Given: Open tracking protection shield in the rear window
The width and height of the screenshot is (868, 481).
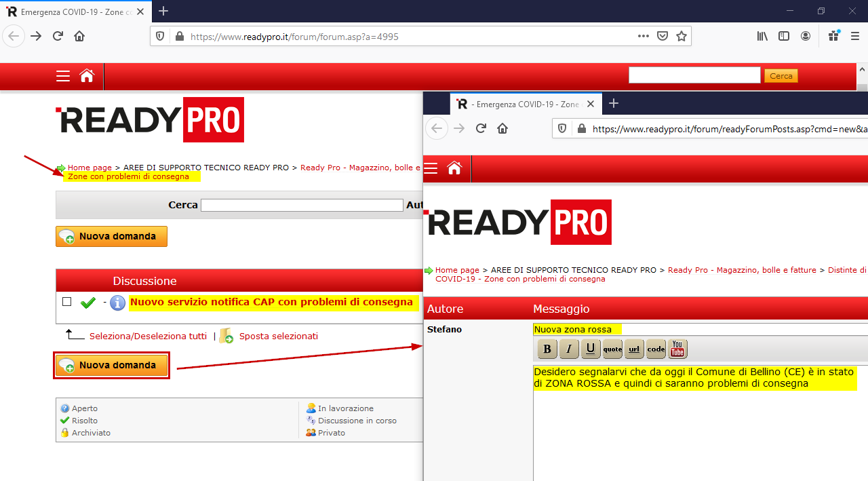Looking at the screenshot, I should coord(160,37).
